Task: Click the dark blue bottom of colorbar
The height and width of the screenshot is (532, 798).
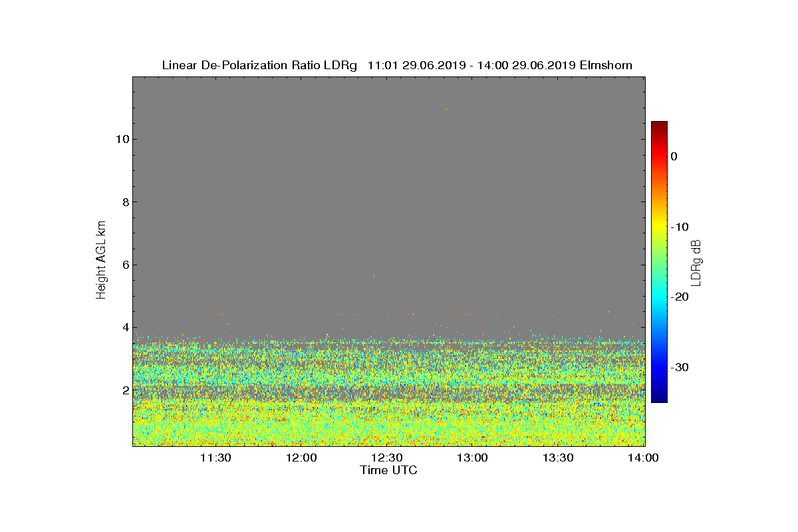Action: (x=659, y=398)
